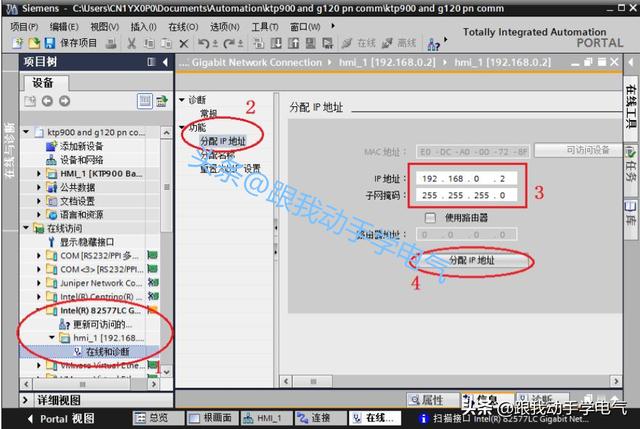This screenshot has width=640, height=429.
Task: Select 常规 under 诊断
Action: 209,113
